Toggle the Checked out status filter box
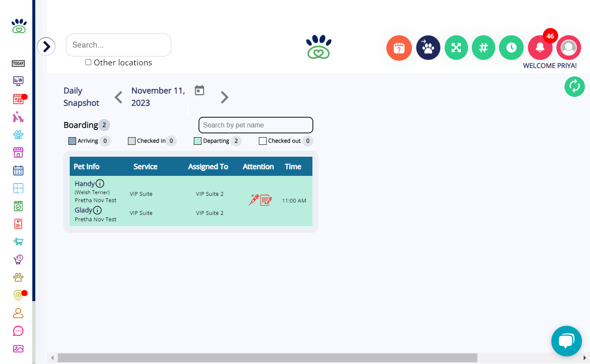Screen dimensions: 590x364 [263, 141]
